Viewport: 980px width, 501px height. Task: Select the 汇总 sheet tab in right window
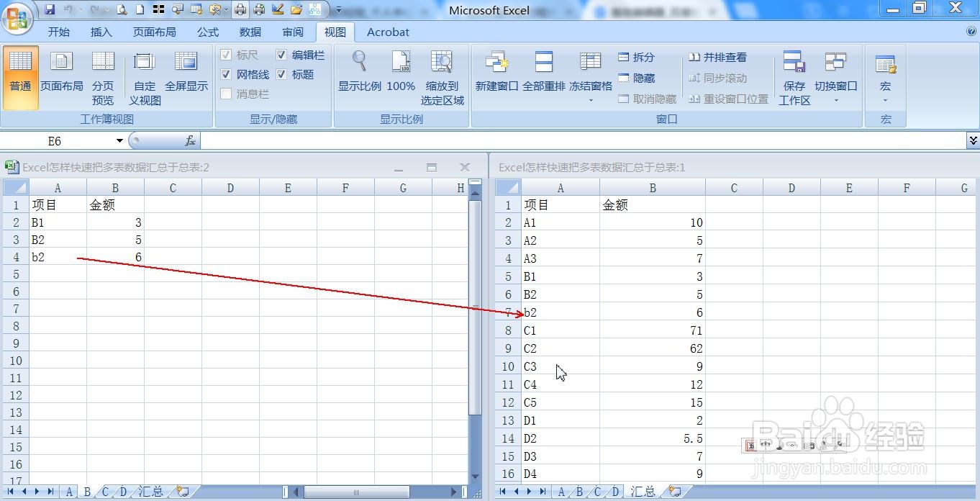(641, 491)
